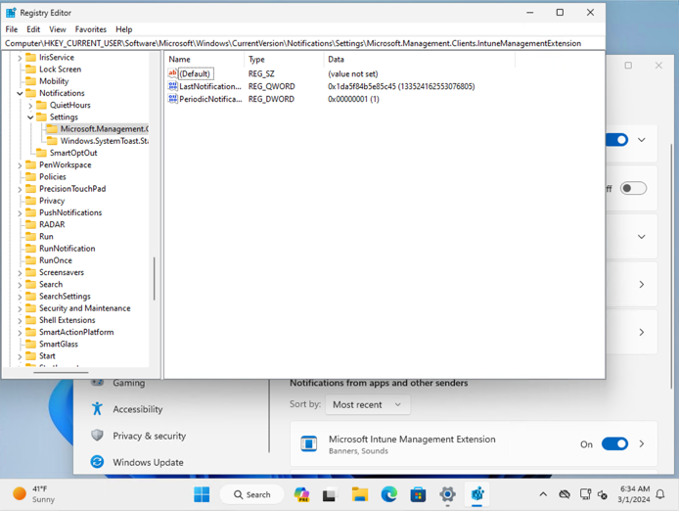The height and width of the screenshot is (516, 684).
Task: Toggle the Off switch in Settings window
Action: click(633, 188)
